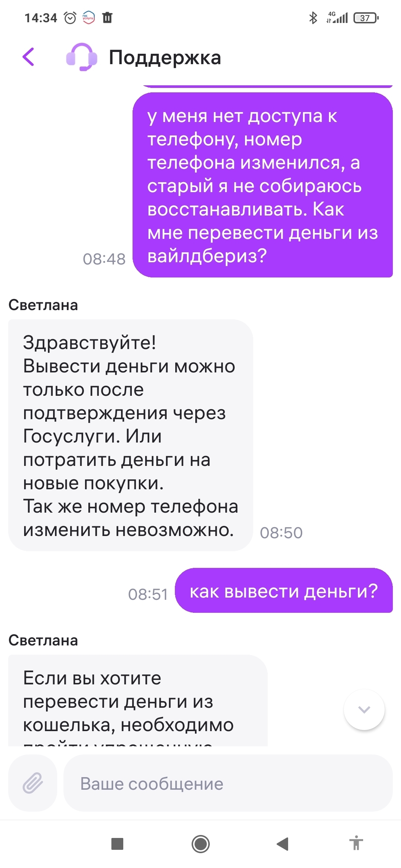Jump to latest message with down chevron
Image resolution: width=401 pixels, height=868 pixels.
[x=364, y=709]
